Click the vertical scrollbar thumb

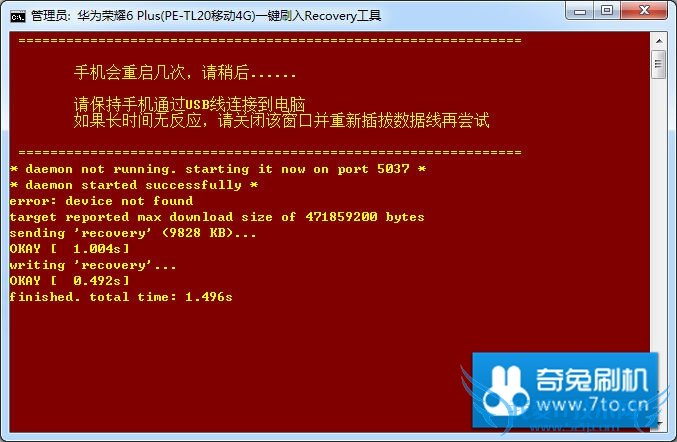659,64
